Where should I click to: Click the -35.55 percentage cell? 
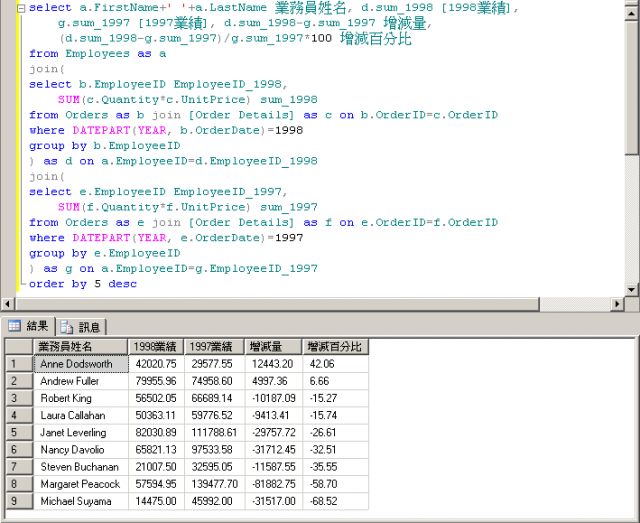coord(336,467)
